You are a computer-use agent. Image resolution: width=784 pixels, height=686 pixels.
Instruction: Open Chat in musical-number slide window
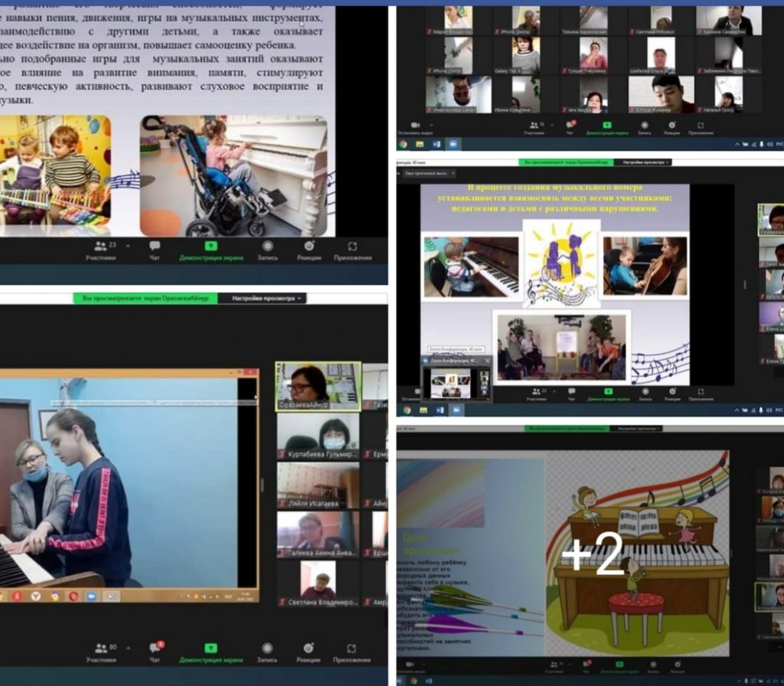pos(571,394)
